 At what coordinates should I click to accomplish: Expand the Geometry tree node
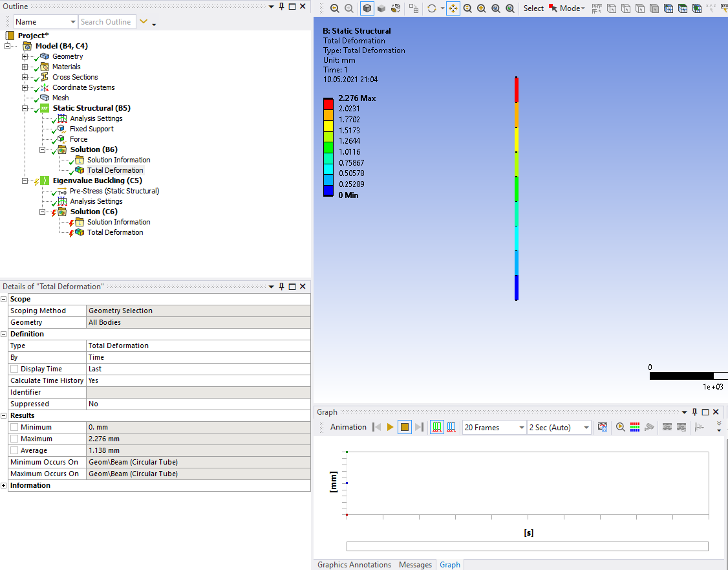(25, 56)
